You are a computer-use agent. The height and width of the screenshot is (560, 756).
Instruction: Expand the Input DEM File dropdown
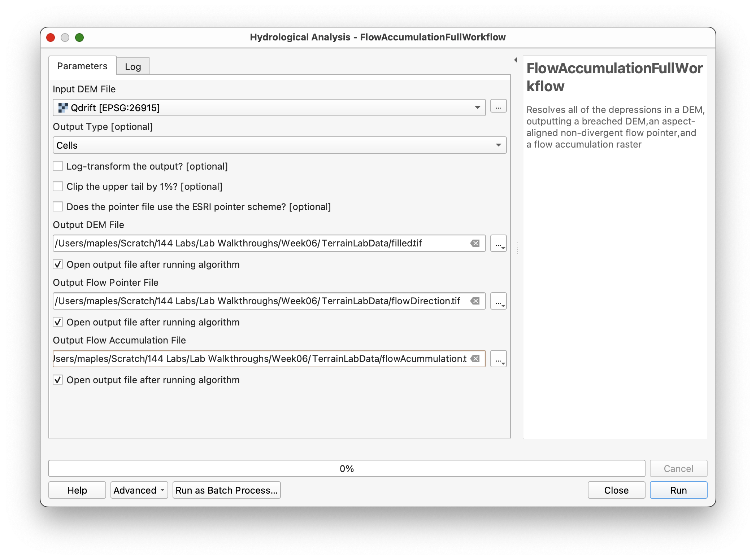[477, 108]
